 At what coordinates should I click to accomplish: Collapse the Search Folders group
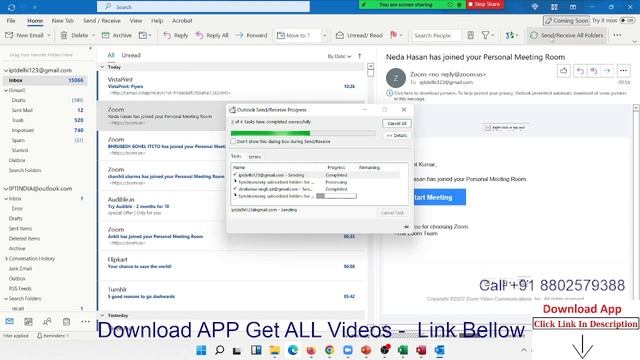tap(6, 298)
